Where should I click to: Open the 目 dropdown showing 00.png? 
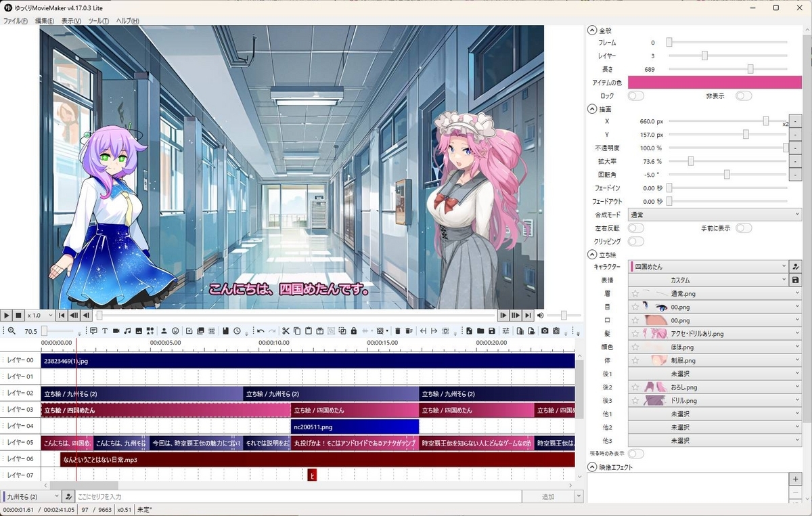tap(715, 307)
